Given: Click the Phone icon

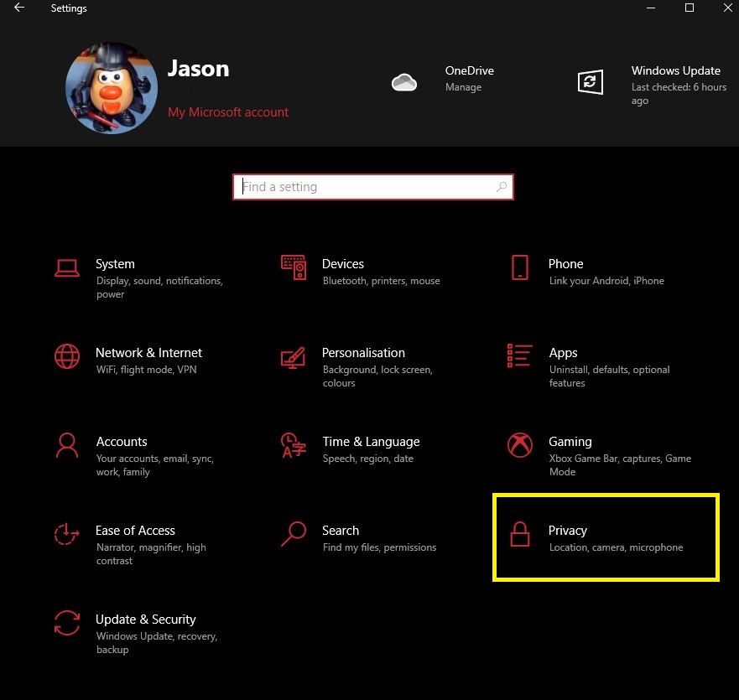Looking at the screenshot, I should click(x=520, y=267).
